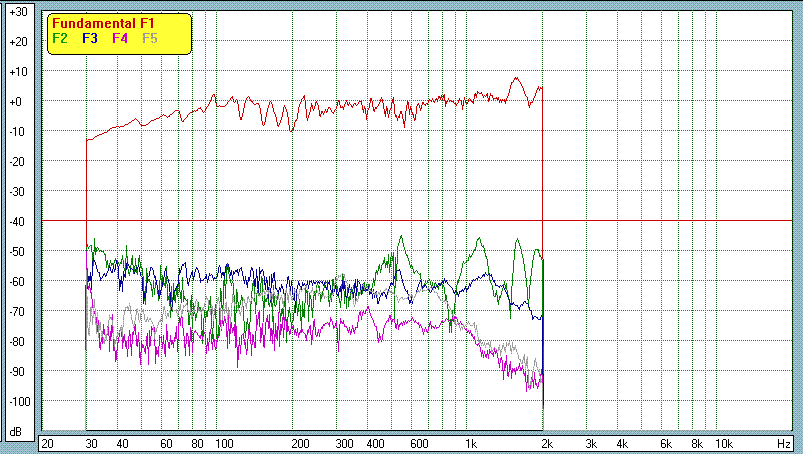The width and height of the screenshot is (803, 454).
Task: Select the gray F5 legend entry
Action: [150, 38]
